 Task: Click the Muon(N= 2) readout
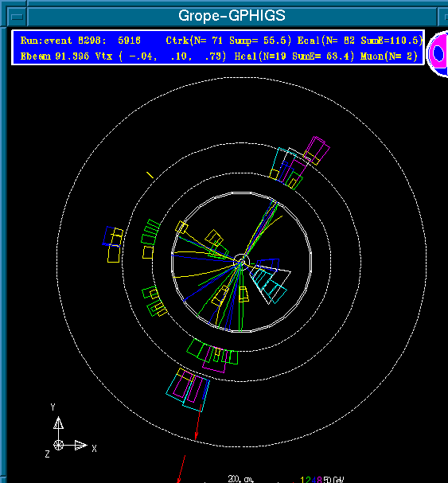point(388,56)
